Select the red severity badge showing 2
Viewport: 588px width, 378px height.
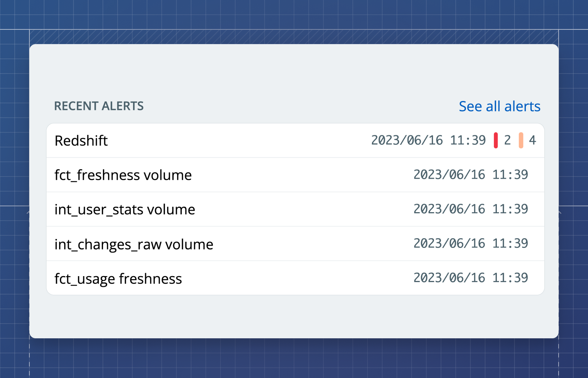pos(502,140)
